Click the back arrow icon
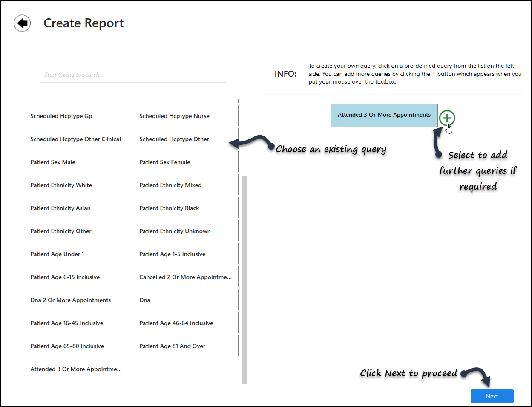Viewport: 532px width, 407px height. pyautogui.click(x=22, y=23)
